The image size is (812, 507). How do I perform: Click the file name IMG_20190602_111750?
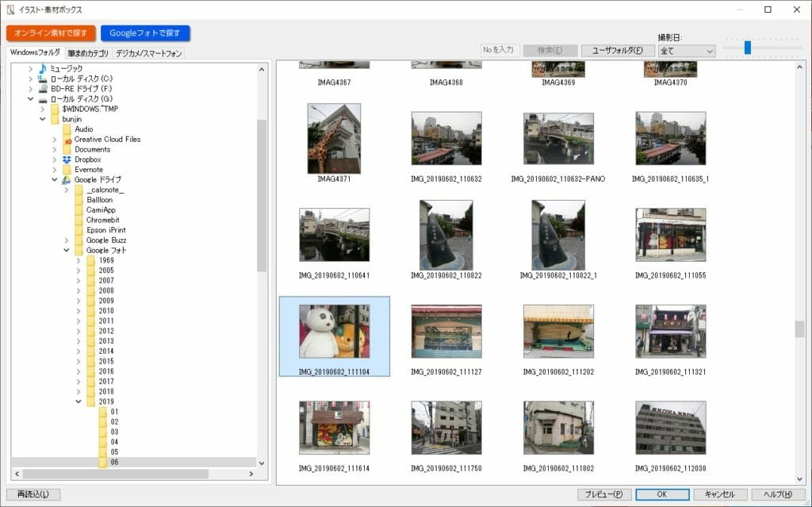pos(446,469)
